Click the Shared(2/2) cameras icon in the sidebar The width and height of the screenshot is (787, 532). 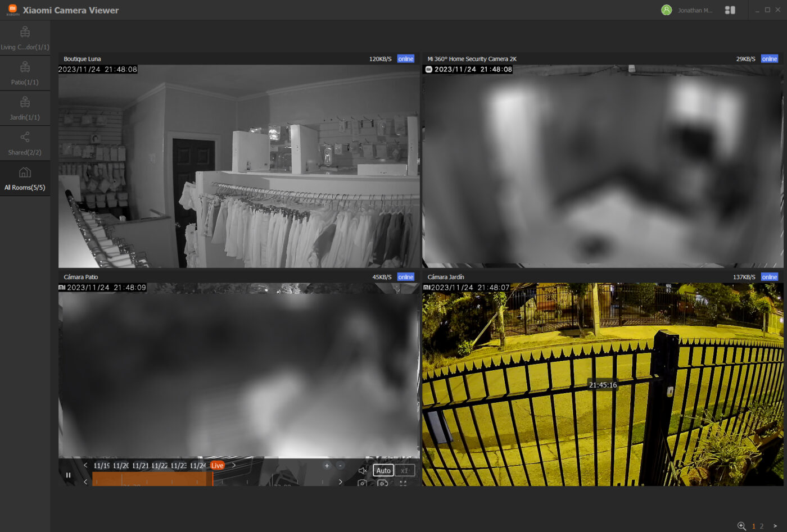[x=25, y=142]
